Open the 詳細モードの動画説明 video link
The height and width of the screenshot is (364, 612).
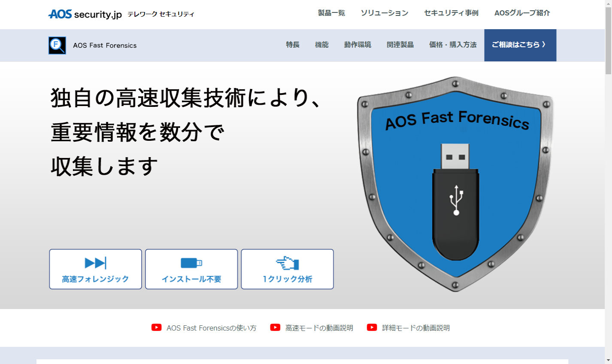(x=416, y=328)
